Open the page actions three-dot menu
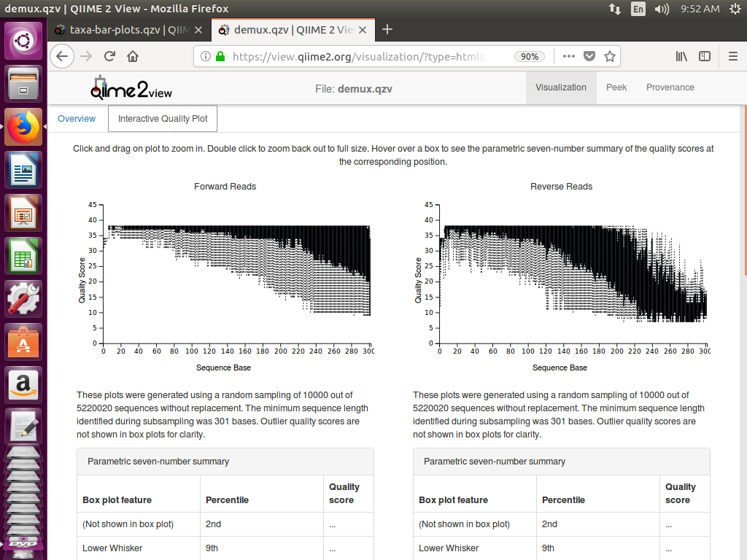The image size is (747, 560). click(568, 56)
